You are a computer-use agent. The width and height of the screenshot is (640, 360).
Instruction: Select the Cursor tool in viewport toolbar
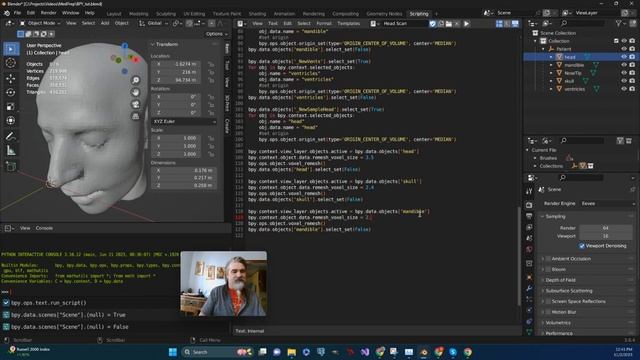click(x=11, y=63)
